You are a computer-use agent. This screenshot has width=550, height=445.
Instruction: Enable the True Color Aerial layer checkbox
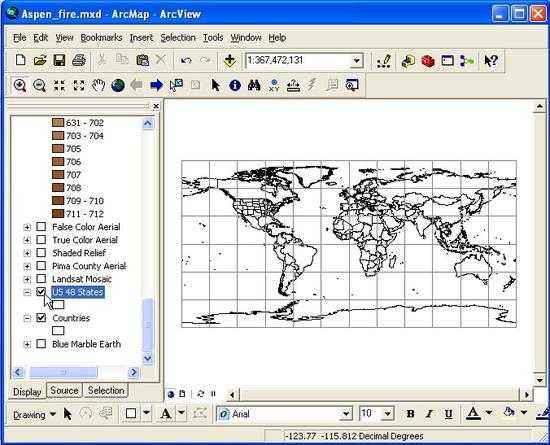click(x=41, y=240)
